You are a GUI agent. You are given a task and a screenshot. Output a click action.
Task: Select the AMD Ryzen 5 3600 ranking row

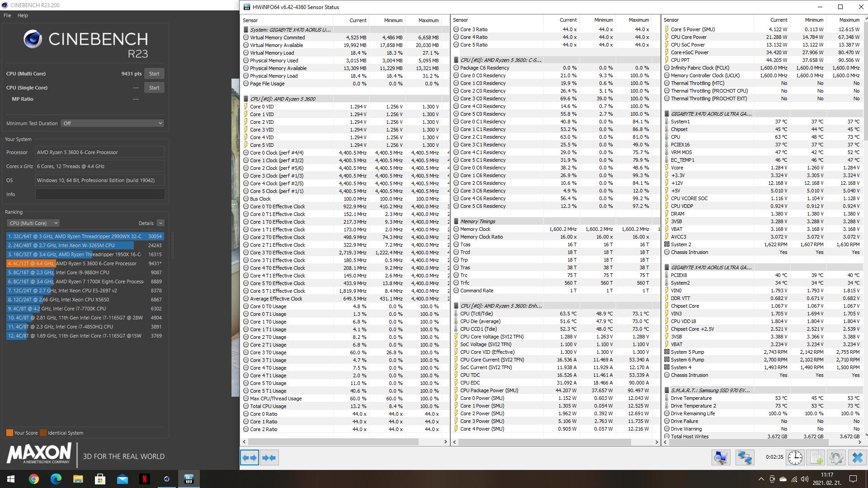85,263
